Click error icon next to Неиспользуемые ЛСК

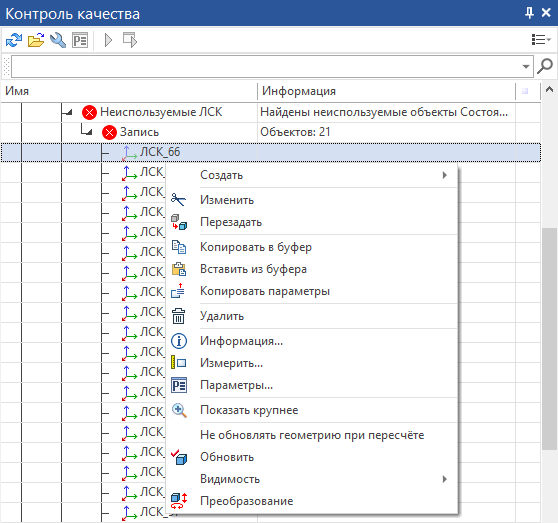pyautogui.click(x=89, y=112)
